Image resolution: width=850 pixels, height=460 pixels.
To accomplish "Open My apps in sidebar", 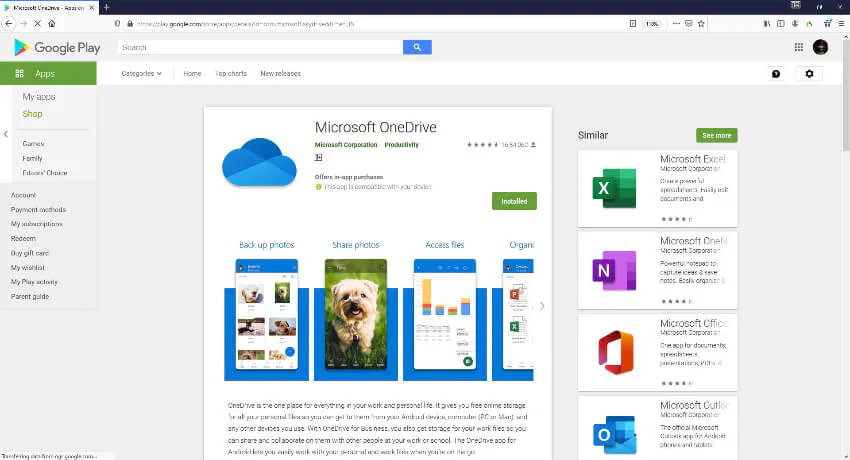I will click(x=38, y=96).
